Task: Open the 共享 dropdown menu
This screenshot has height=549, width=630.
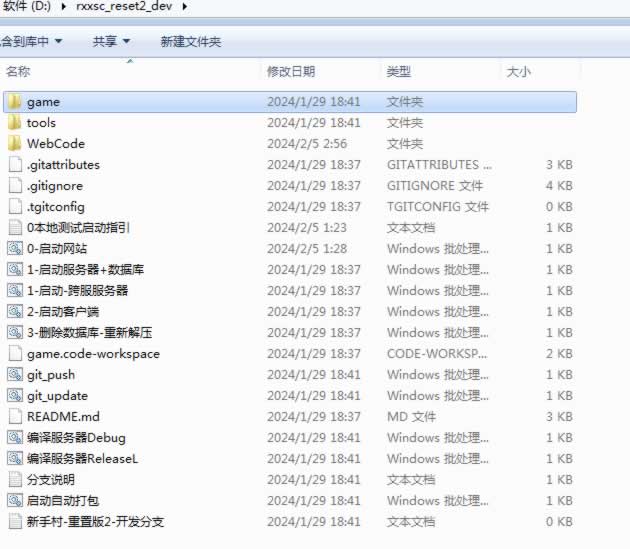Action: [x=111, y=41]
